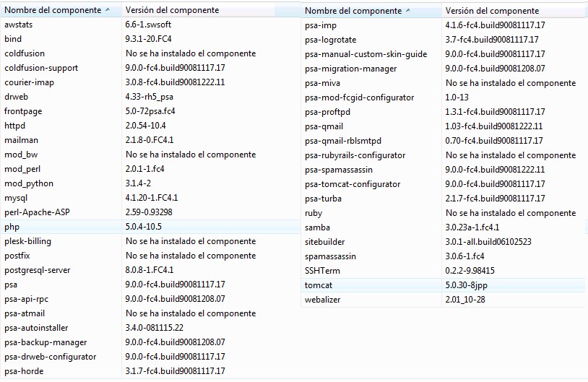Select 'psa-migration-manager' component
The height and width of the screenshot is (382, 588).
351,69
